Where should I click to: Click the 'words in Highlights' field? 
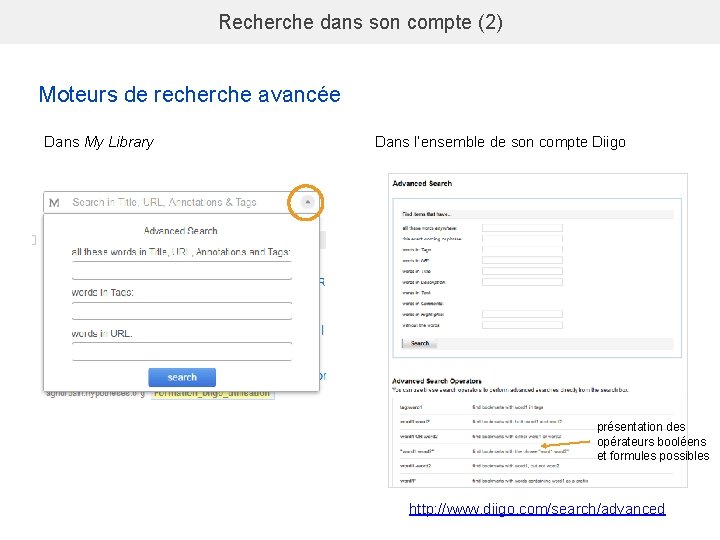[x=522, y=314]
